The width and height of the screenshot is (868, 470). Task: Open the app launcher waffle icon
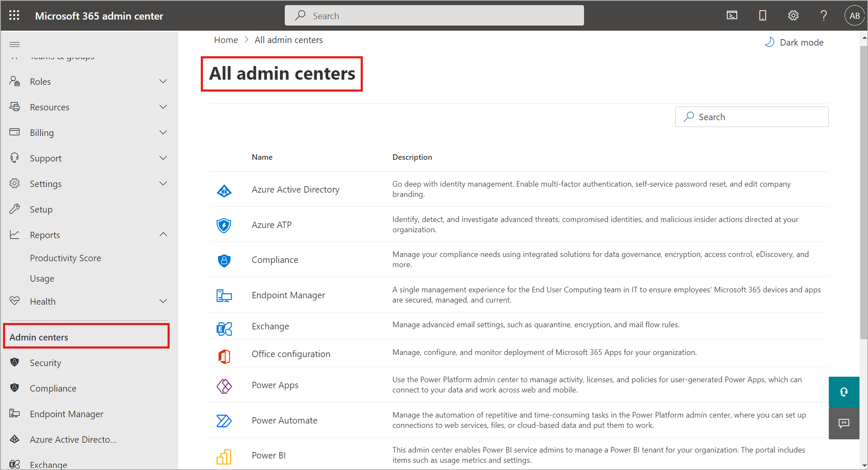pos(14,16)
